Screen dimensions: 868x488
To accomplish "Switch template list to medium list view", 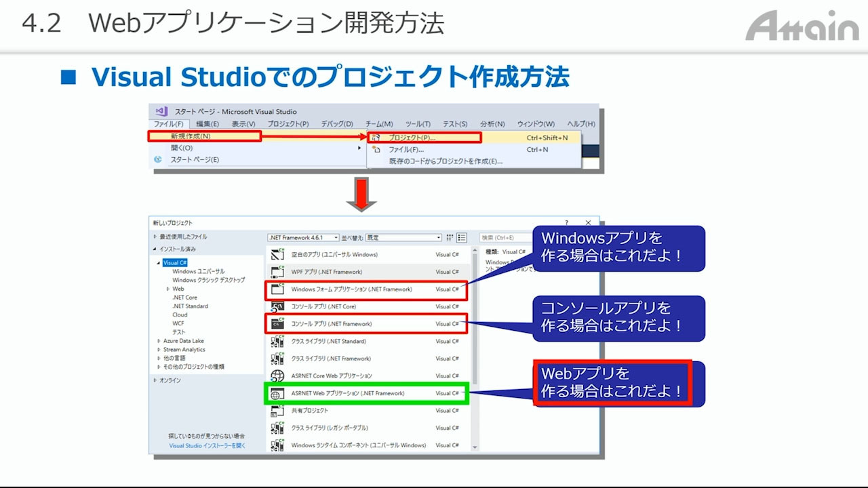I will click(x=462, y=238).
